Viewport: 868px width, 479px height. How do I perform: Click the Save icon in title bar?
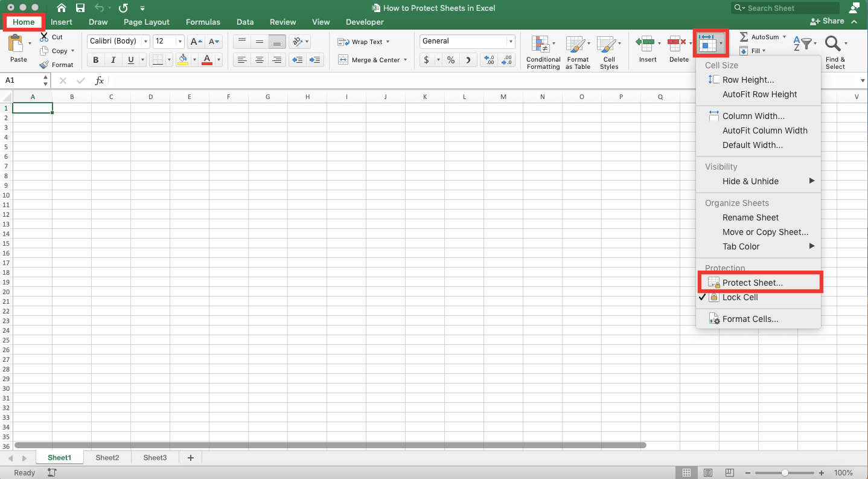click(x=80, y=8)
